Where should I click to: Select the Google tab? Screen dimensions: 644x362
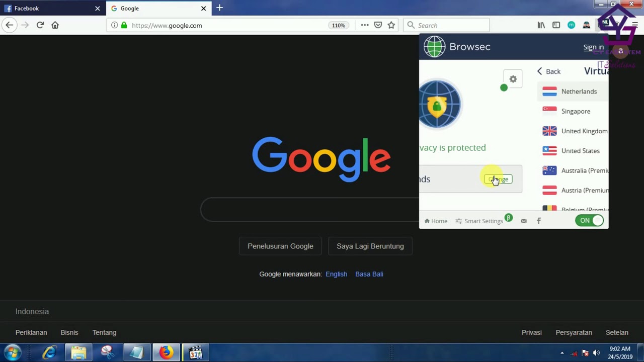[x=158, y=9]
